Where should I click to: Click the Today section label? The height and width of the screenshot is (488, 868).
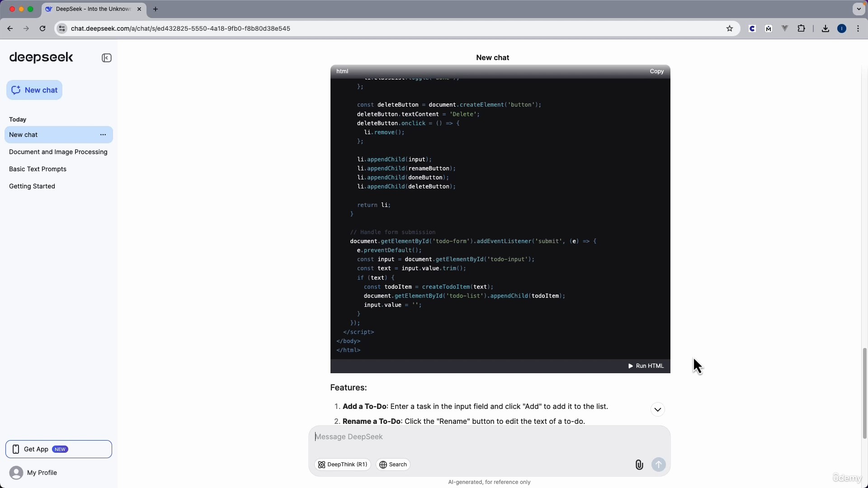tap(18, 119)
